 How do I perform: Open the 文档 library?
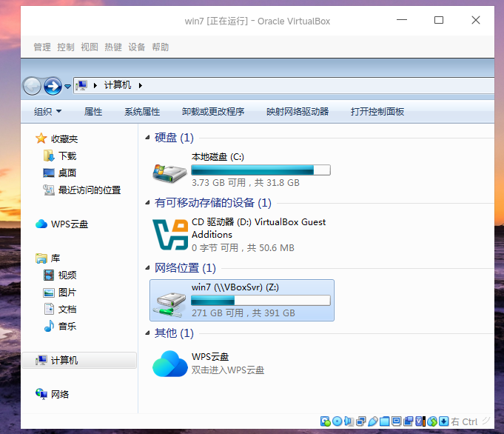click(67, 310)
